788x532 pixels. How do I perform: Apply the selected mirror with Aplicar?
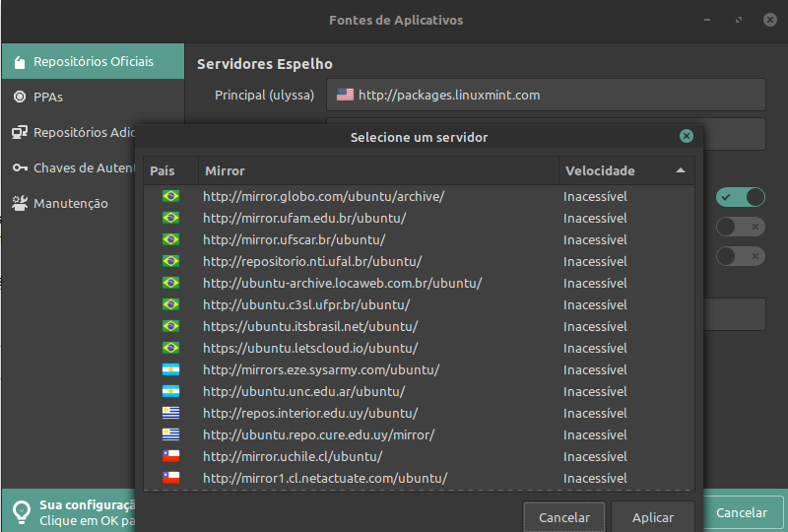[653, 517]
